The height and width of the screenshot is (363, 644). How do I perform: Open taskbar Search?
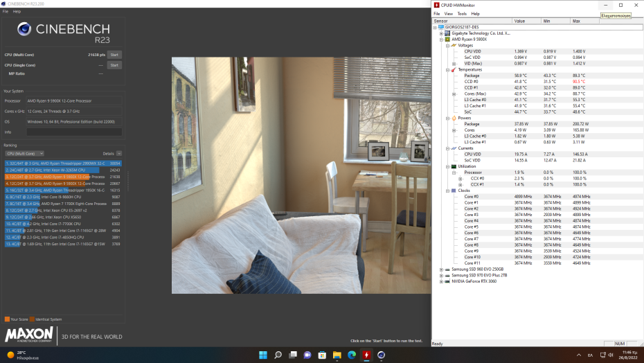[x=278, y=355]
